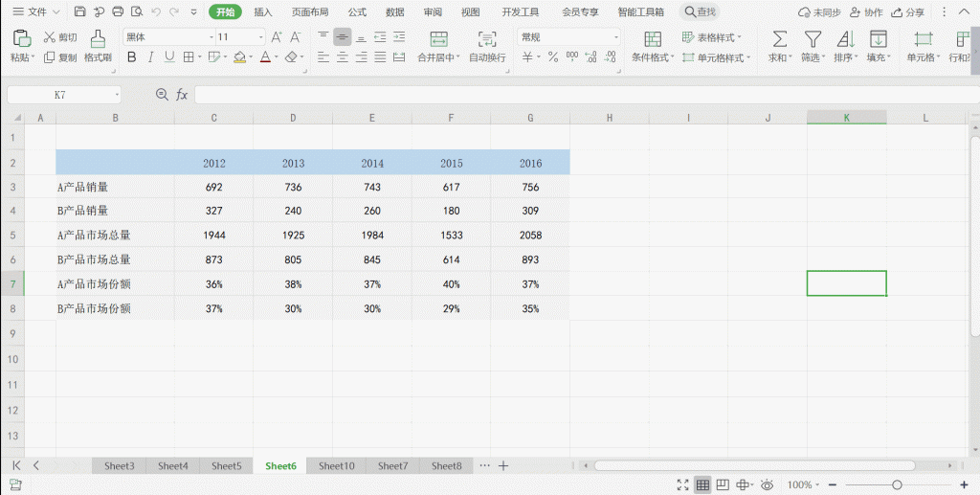The width and height of the screenshot is (980, 495).
Task: Toggle Bold formatting
Action: pos(131,57)
